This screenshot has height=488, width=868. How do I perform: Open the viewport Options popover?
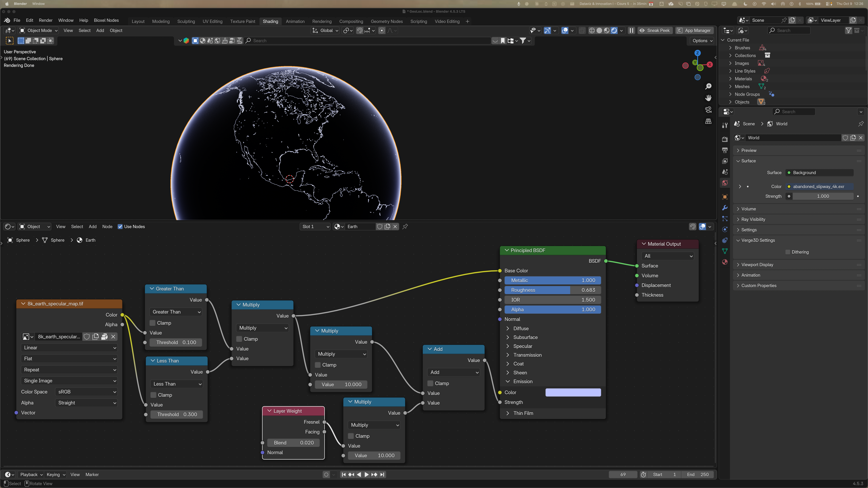pyautogui.click(x=702, y=41)
